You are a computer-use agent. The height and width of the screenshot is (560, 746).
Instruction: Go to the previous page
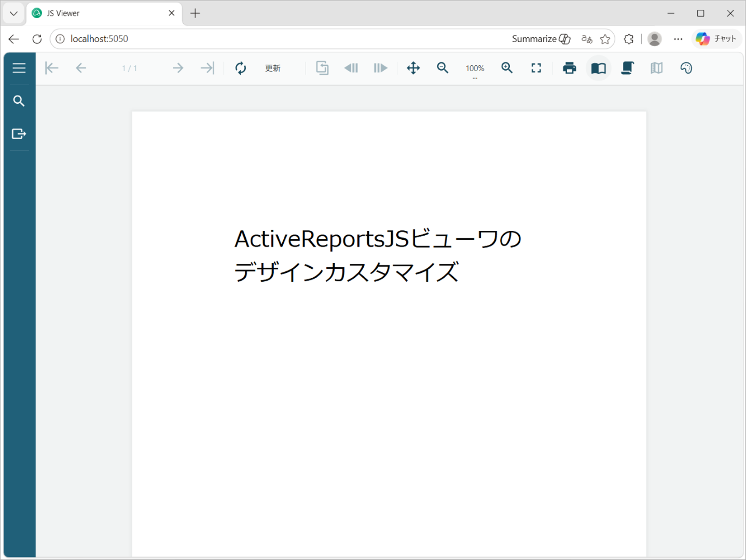click(81, 68)
